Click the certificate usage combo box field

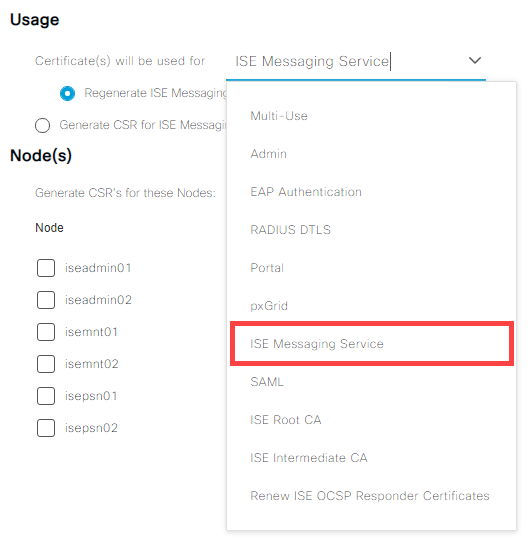356,62
